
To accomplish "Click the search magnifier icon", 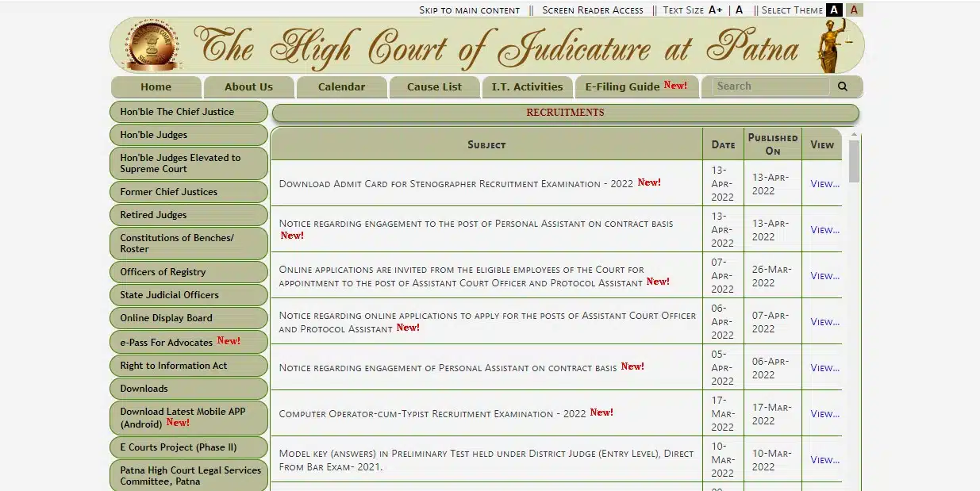I will [x=843, y=86].
